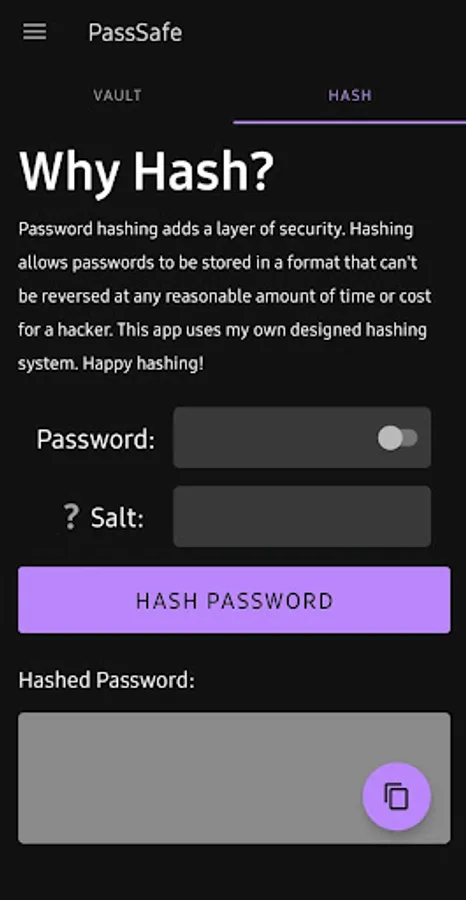Click the HASH PASSWORD button

tap(234, 600)
